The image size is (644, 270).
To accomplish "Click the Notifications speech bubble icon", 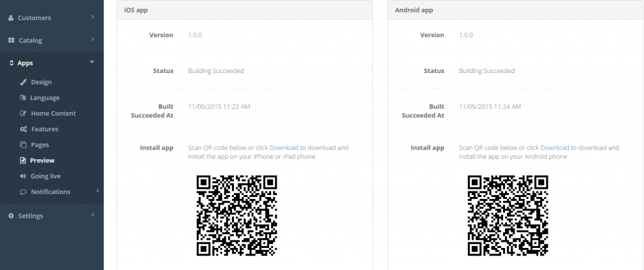I will (23, 192).
